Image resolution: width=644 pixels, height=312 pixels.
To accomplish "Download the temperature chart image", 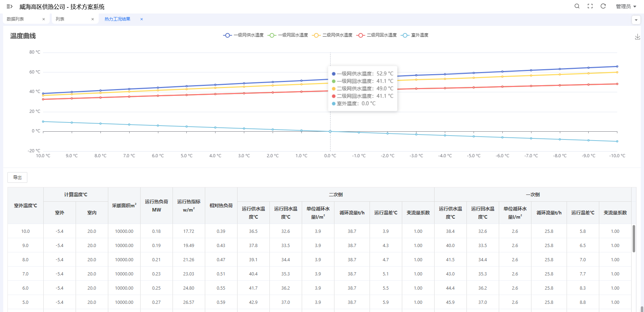I will [x=638, y=37].
